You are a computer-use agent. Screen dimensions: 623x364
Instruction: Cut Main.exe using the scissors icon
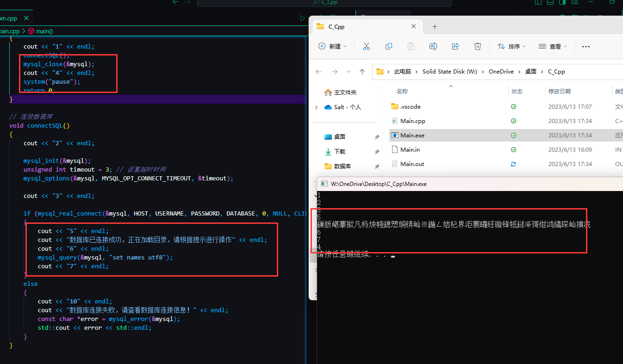point(367,46)
